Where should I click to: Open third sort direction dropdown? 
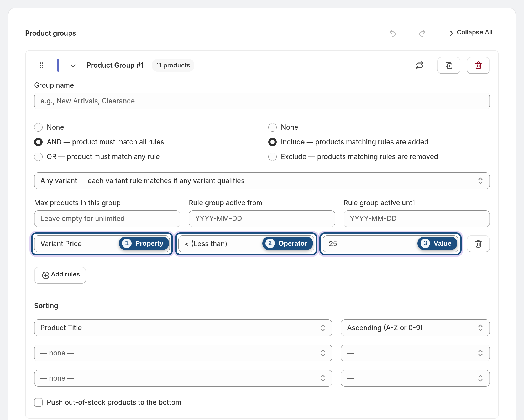(415, 378)
